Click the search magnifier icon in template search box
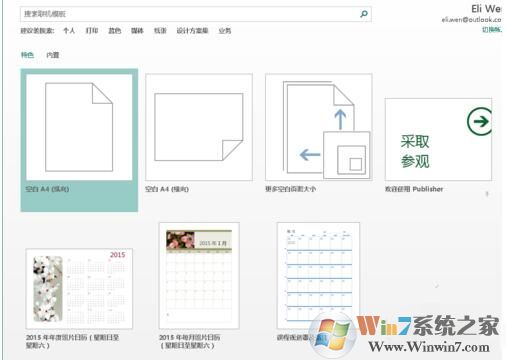The image size is (506, 361). click(x=364, y=14)
